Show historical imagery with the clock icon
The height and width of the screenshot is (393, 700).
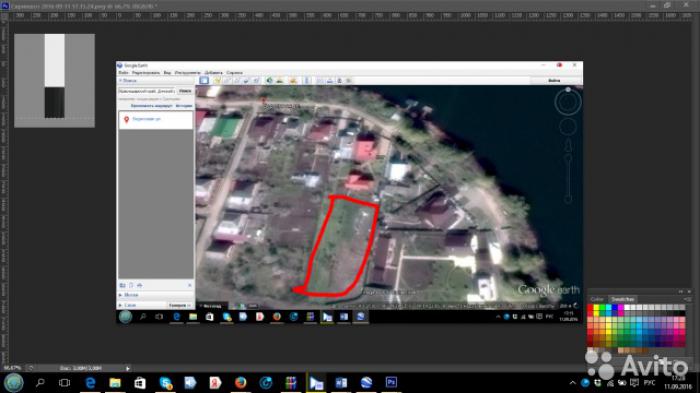[269, 80]
